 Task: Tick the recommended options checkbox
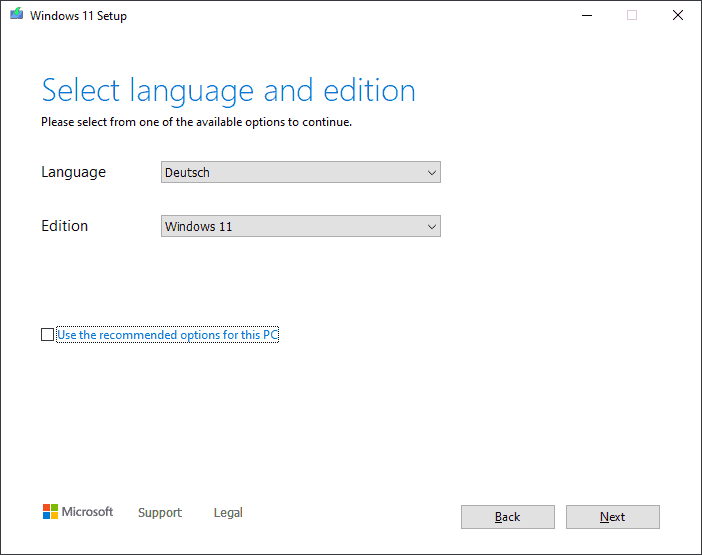pos(47,335)
